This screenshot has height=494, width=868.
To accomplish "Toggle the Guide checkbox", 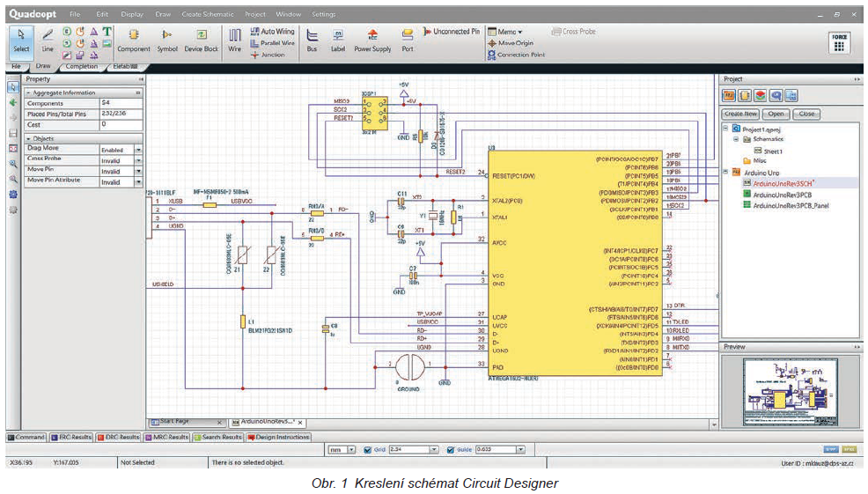I will (451, 450).
